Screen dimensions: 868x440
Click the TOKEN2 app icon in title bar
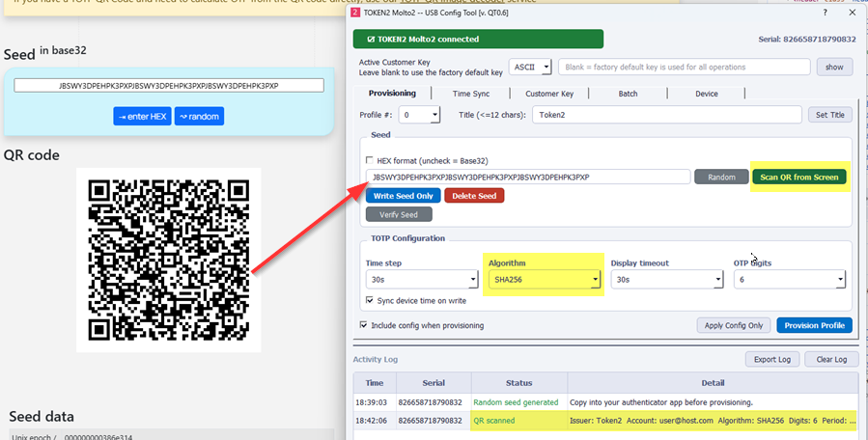pos(353,12)
